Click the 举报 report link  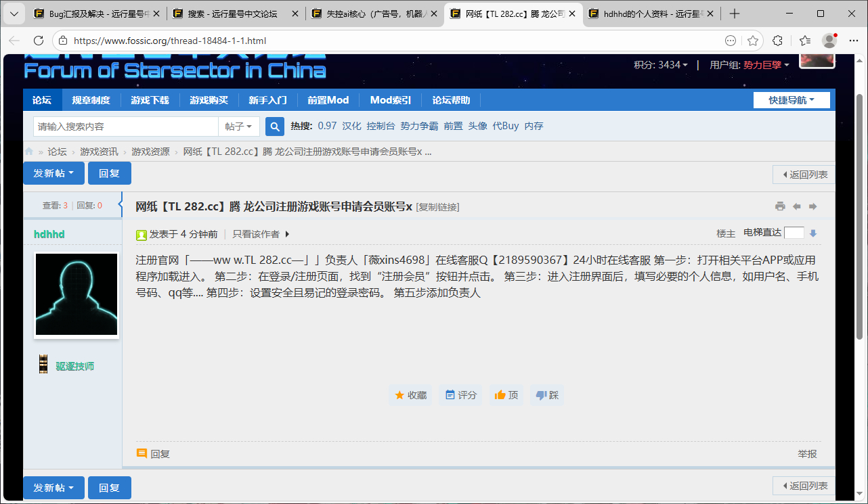pos(807,454)
